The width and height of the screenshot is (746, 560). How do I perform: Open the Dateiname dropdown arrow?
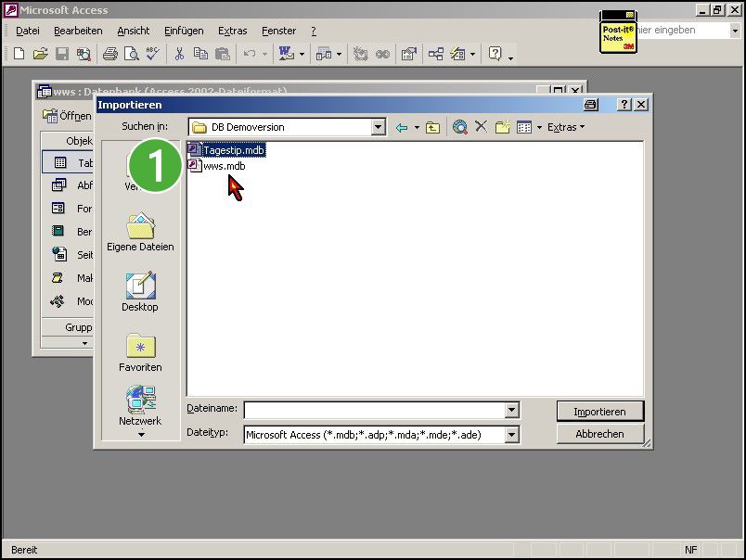511,410
